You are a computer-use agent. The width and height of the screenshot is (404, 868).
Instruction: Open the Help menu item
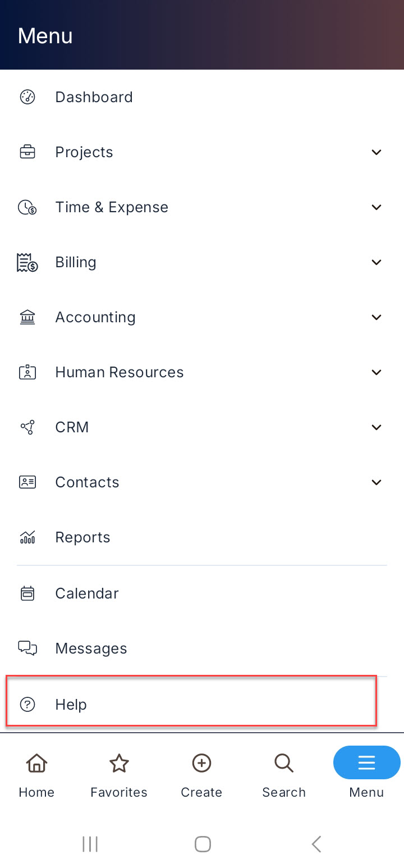click(191, 704)
